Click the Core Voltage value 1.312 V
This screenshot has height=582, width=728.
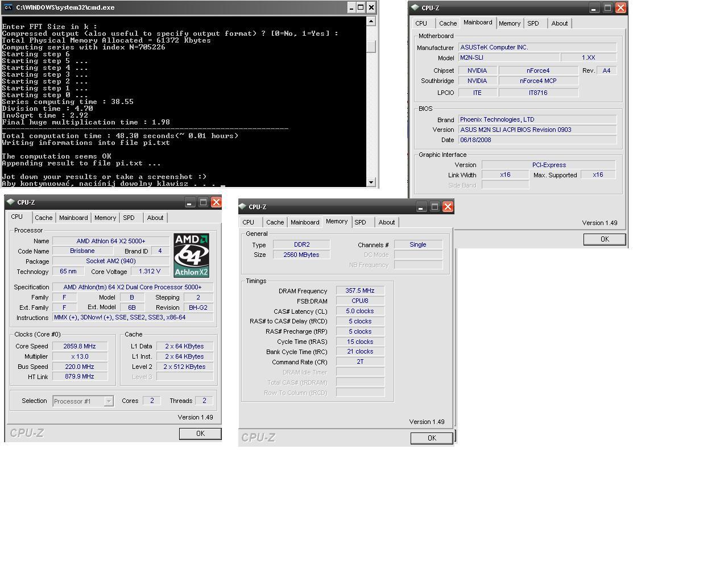(x=150, y=271)
